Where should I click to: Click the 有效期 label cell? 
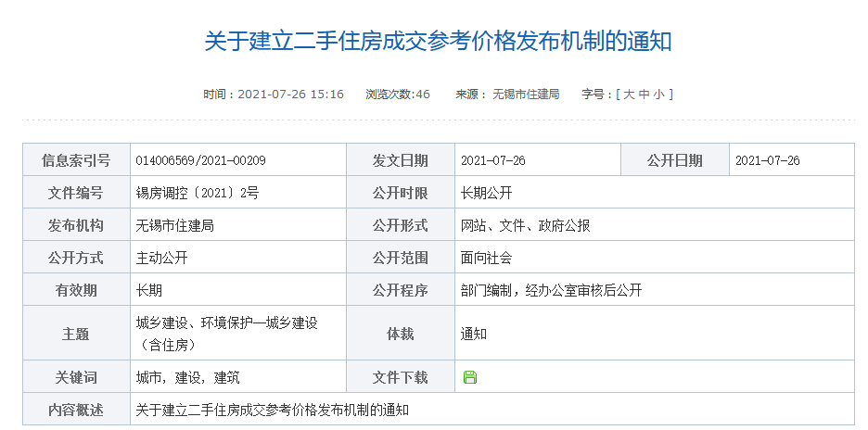click(76, 289)
